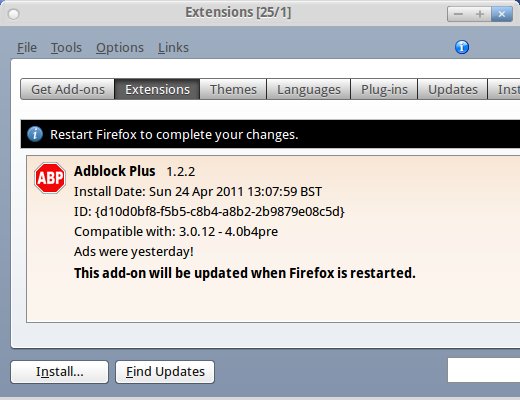Click the Find Updates button
Screen dimensions: 520x400
(x=165, y=372)
